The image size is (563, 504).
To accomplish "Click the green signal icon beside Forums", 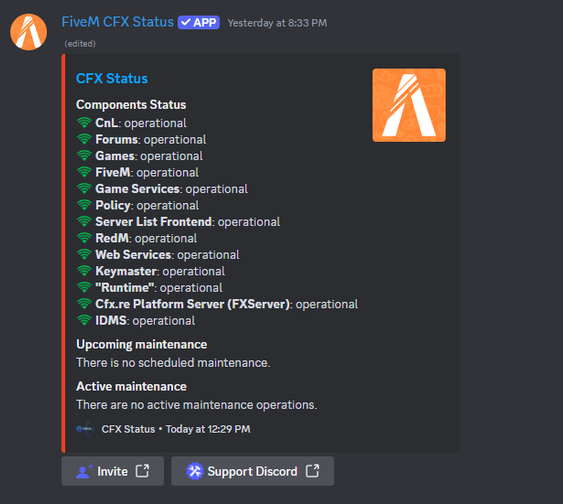I will click(84, 139).
